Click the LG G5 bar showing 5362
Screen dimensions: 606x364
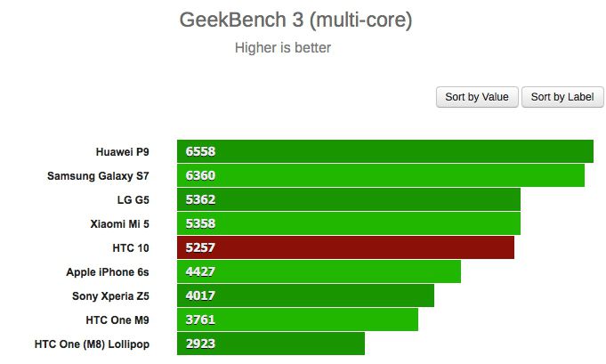348,199
